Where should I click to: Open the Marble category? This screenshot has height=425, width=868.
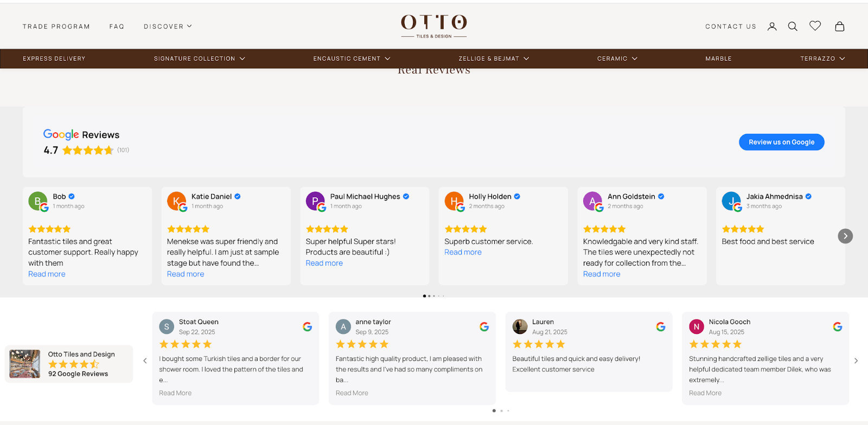pyautogui.click(x=718, y=59)
